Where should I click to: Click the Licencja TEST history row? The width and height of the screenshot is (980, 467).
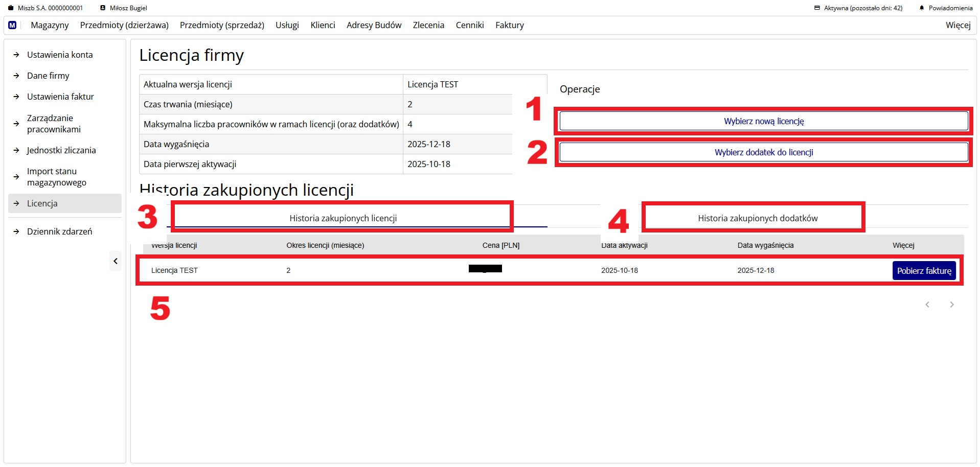click(174, 270)
